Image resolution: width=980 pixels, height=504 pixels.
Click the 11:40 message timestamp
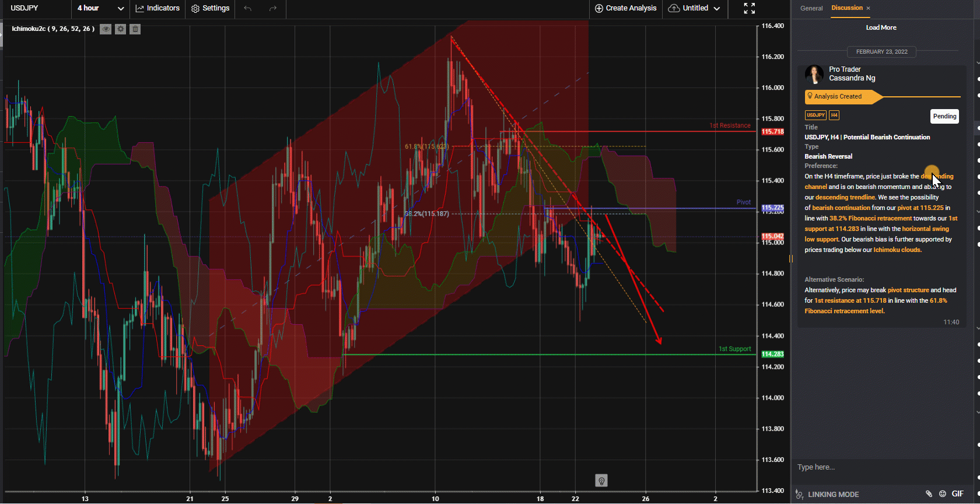tap(951, 322)
